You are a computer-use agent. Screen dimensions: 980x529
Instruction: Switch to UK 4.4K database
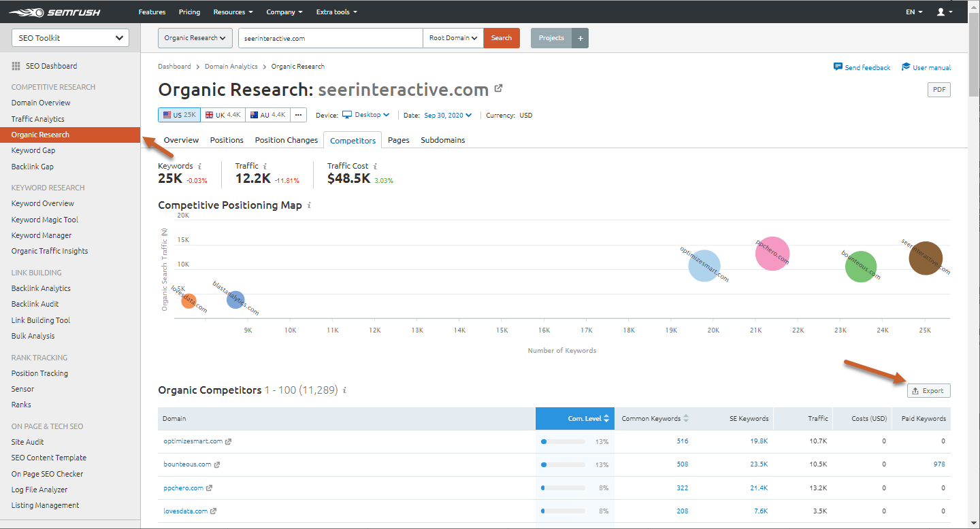pos(223,115)
